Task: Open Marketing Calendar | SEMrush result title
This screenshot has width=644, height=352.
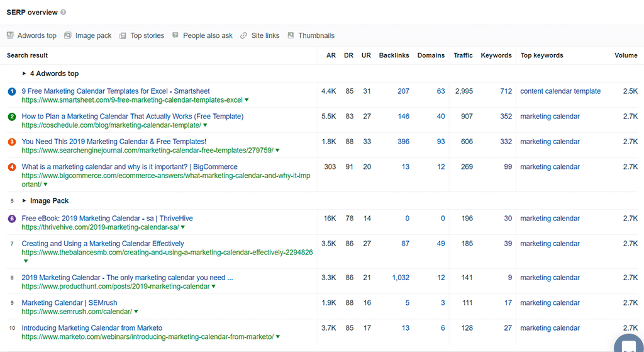Action: click(69, 303)
